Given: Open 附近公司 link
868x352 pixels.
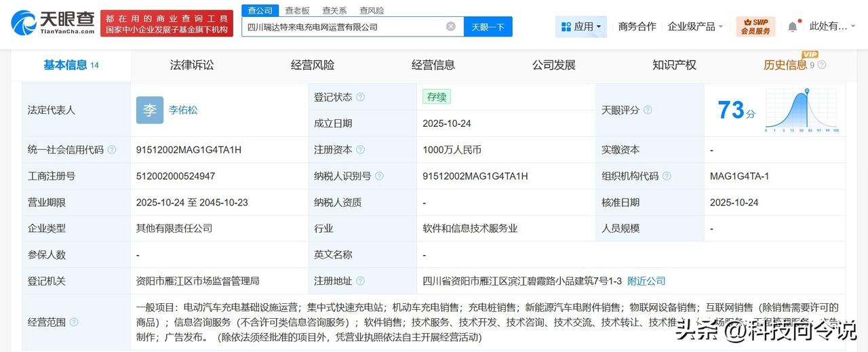Looking at the screenshot, I should point(646,281).
